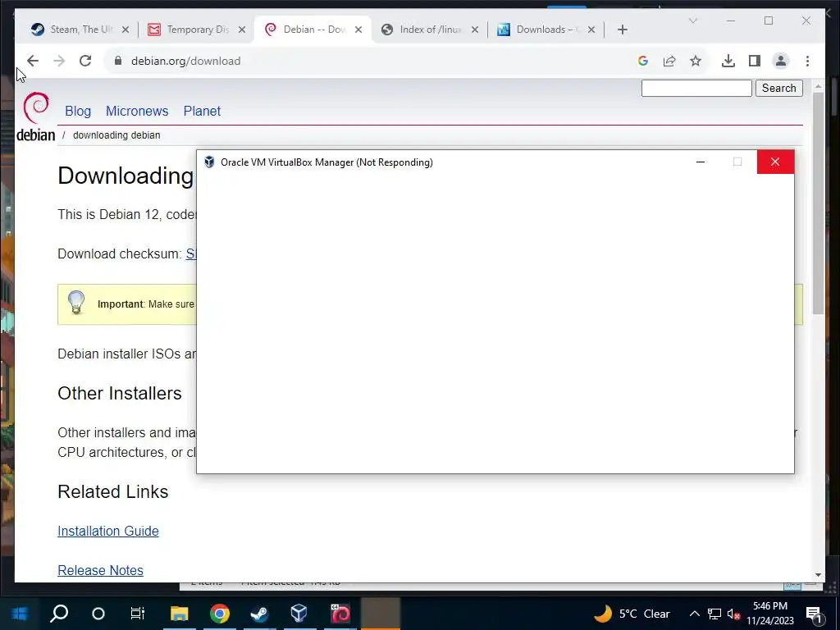
Task: Click the VirtualBox taskbar icon
Action: (x=299, y=614)
